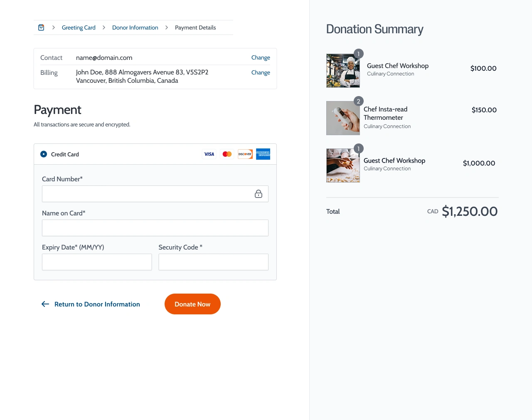
Task: Change the contact email
Action: click(261, 57)
